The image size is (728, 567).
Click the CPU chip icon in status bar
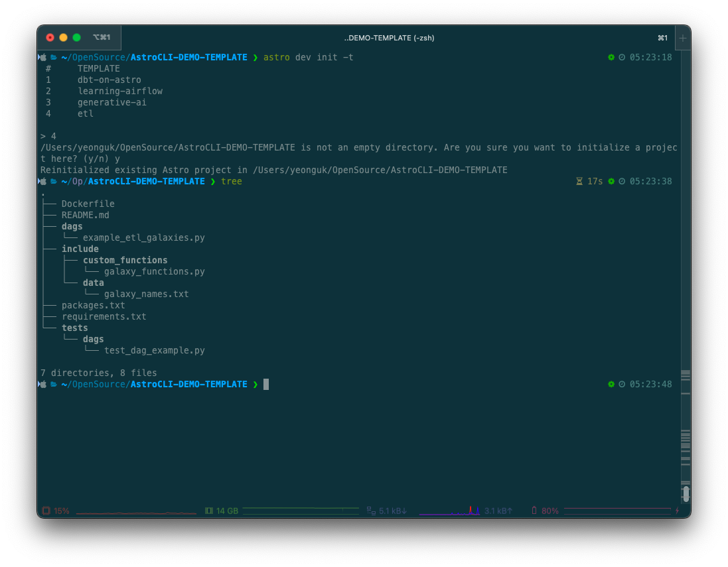click(x=46, y=511)
